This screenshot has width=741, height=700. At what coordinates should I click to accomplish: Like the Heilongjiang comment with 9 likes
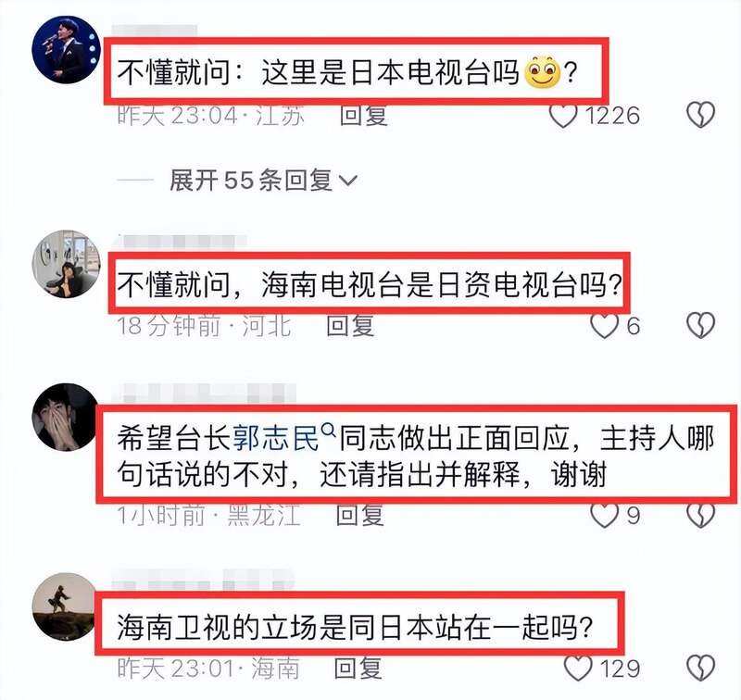[605, 515]
